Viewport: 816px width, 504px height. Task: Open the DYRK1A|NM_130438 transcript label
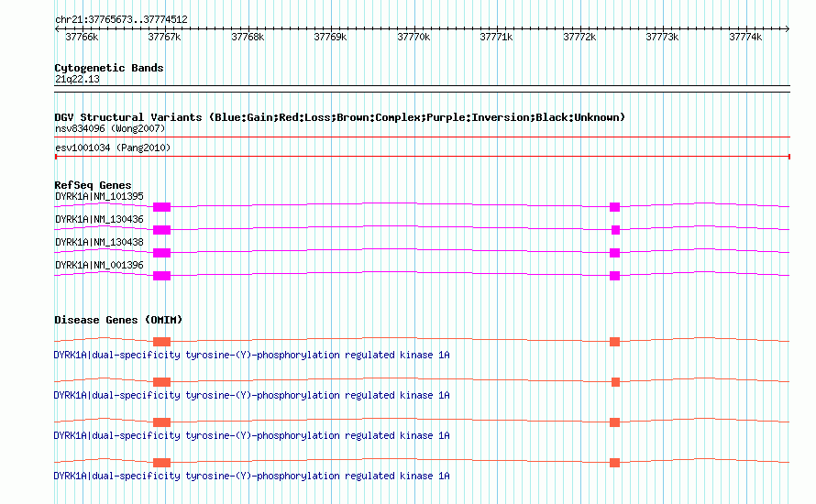tap(99, 242)
